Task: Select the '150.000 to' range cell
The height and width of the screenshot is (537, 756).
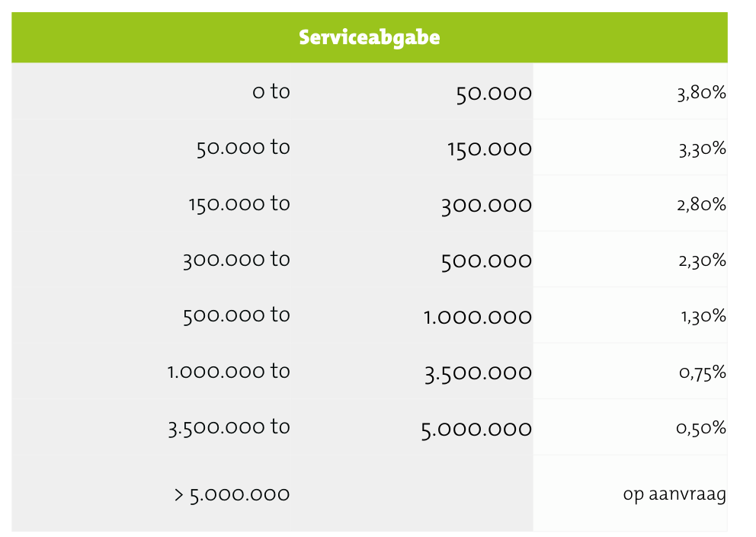Action: pyautogui.click(x=239, y=203)
